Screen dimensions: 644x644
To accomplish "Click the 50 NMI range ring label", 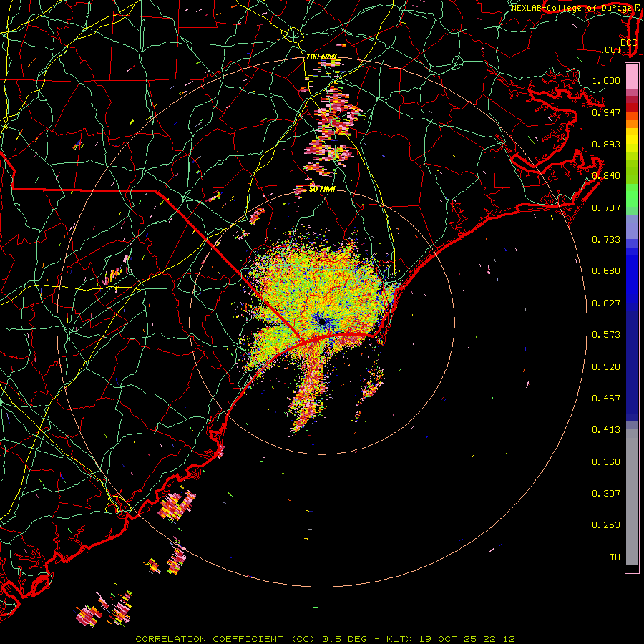I will (x=322, y=190).
